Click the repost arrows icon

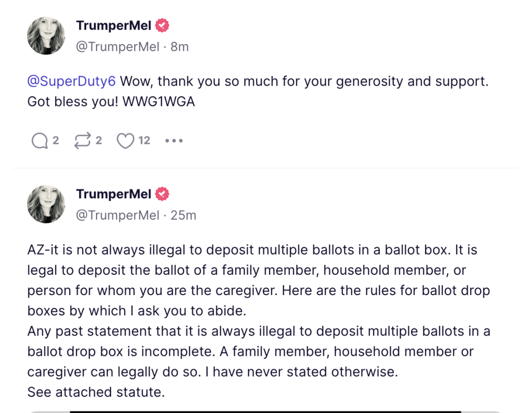83,141
